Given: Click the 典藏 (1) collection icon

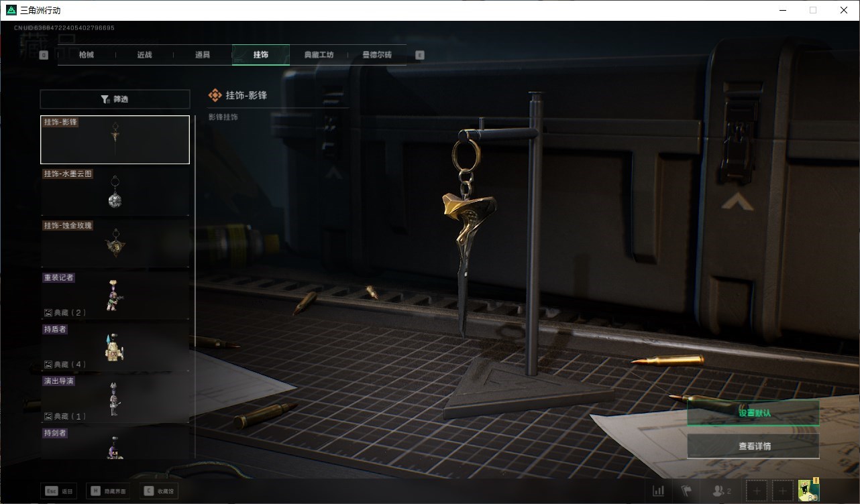Looking at the screenshot, I should (x=48, y=416).
